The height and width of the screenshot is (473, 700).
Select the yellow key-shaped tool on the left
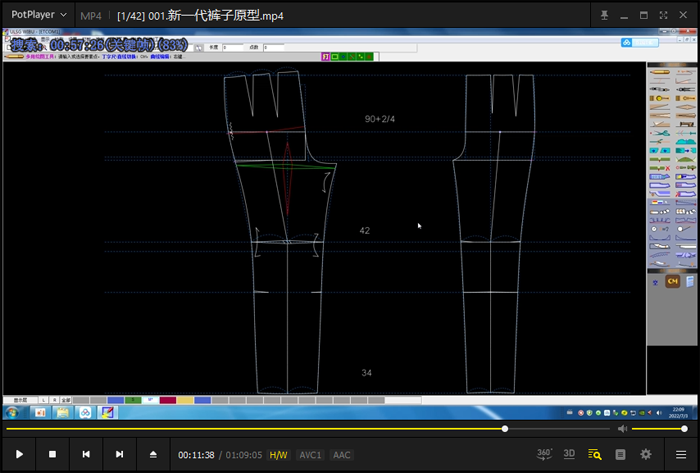click(x=659, y=98)
